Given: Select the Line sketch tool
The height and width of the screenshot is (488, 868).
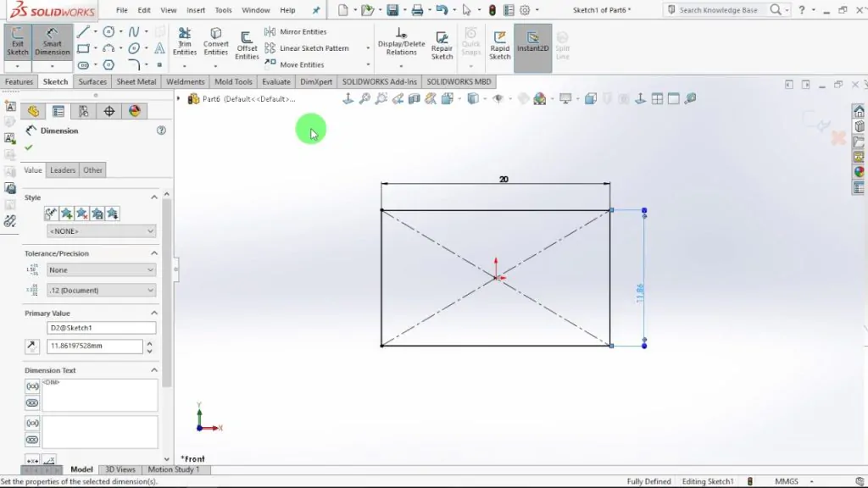Looking at the screenshot, I should pos(83,31).
